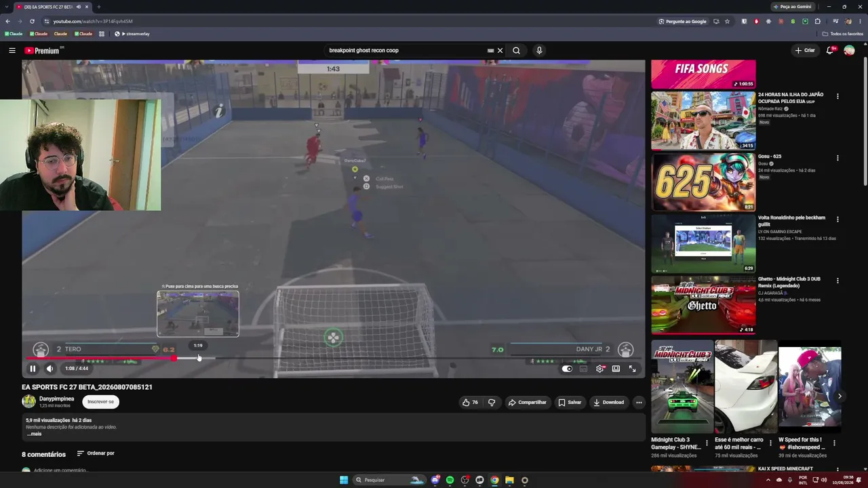The image size is (868, 488).
Task: Open the '24 HORAS NA ILHA DO JAPÃO' video thumbnail
Action: (703, 121)
